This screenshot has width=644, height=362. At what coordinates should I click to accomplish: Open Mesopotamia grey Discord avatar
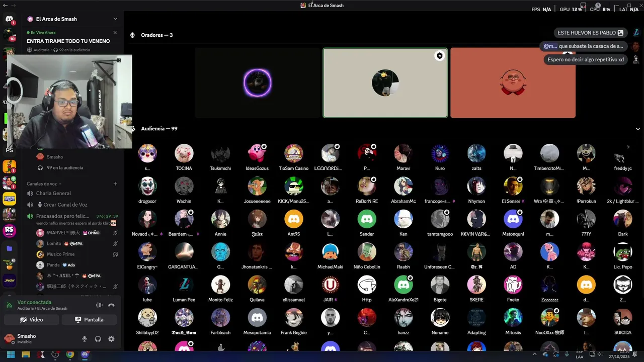pyautogui.click(x=257, y=318)
